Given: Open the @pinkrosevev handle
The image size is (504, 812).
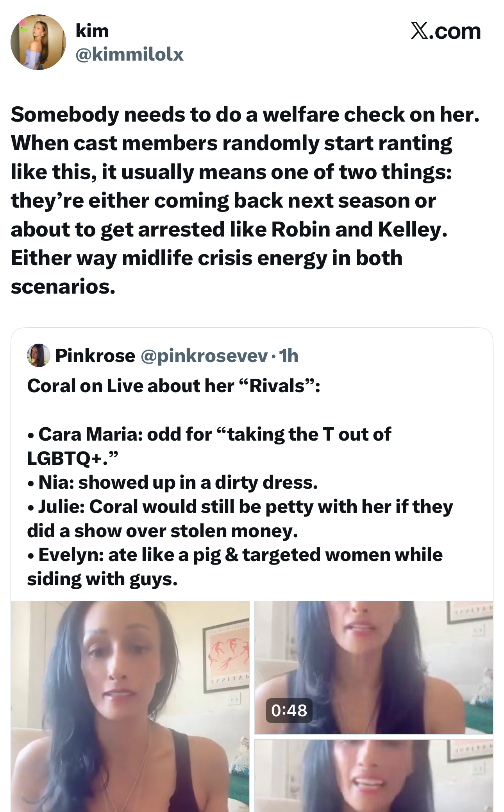Looking at the screenshot, I should 204,356.
